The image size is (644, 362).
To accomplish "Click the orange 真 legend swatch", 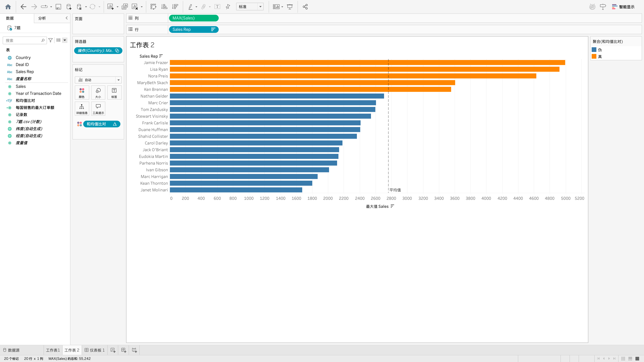I will point(594,56).
